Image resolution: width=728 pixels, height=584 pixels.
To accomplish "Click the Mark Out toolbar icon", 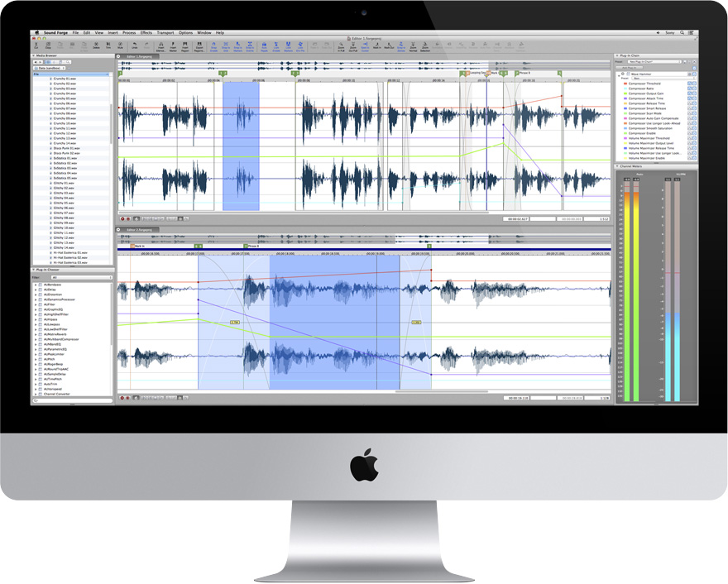I will click(389, 45).
